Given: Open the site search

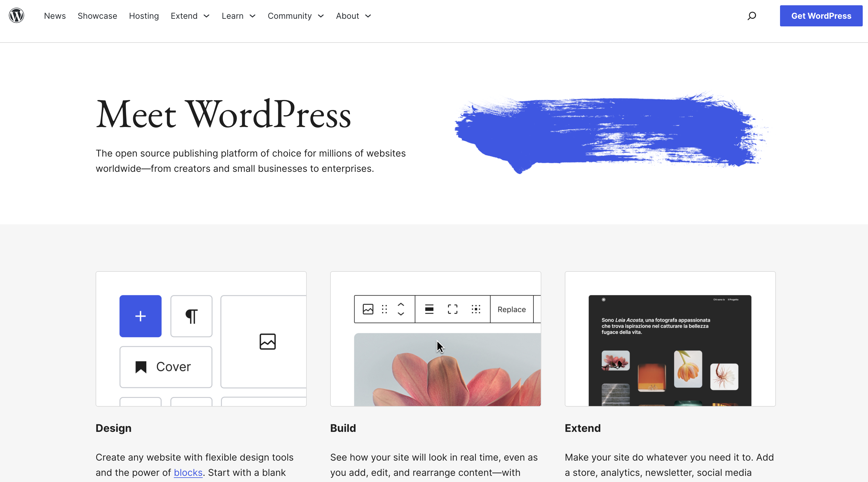Looking at the screenshot, I should 752,16.
